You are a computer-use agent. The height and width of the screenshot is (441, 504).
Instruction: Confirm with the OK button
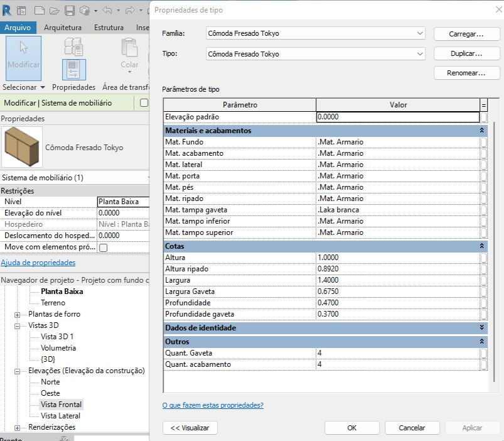tap(351, 428)
